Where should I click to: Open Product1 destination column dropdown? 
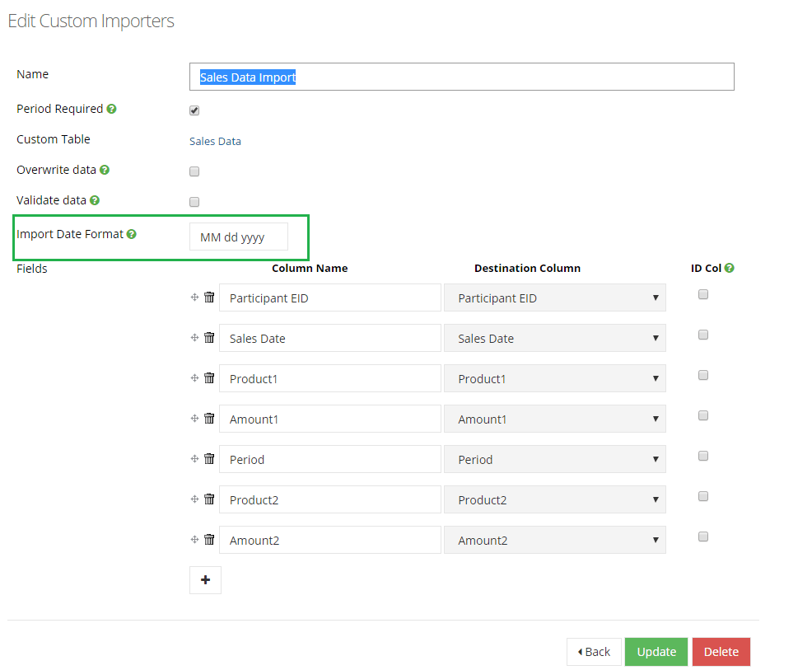pos(554,378)
